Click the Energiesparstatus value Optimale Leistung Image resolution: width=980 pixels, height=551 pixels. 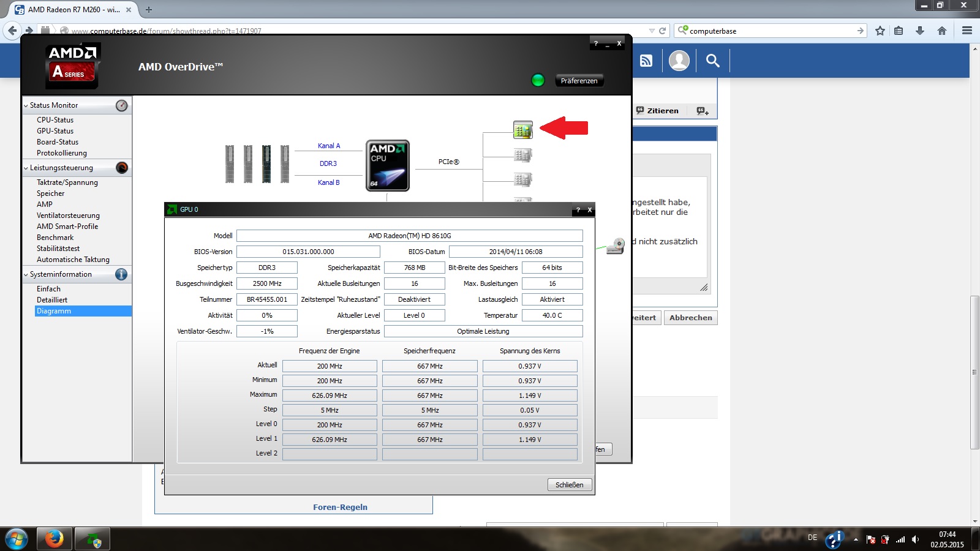coord(483,331)
